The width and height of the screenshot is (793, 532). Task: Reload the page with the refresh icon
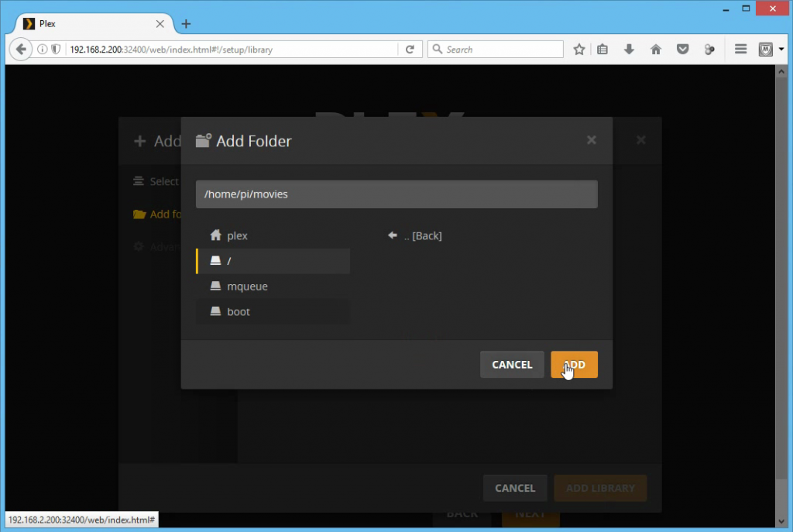pos(410,49)
